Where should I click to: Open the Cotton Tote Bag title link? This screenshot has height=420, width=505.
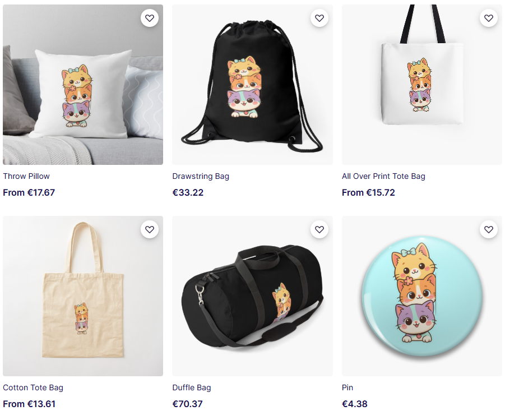click(x=33, y=388)
